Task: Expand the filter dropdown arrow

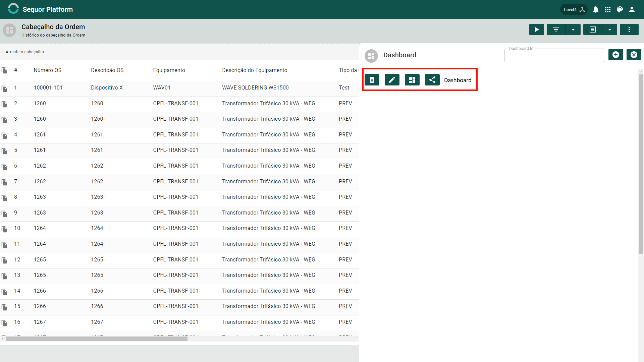Action: 573,29
